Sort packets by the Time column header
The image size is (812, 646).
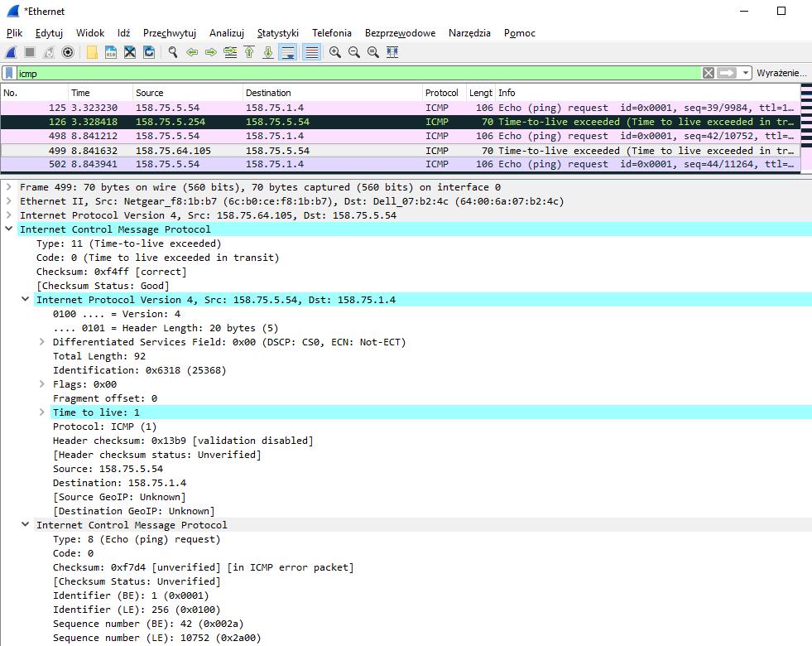click(100, 93)
